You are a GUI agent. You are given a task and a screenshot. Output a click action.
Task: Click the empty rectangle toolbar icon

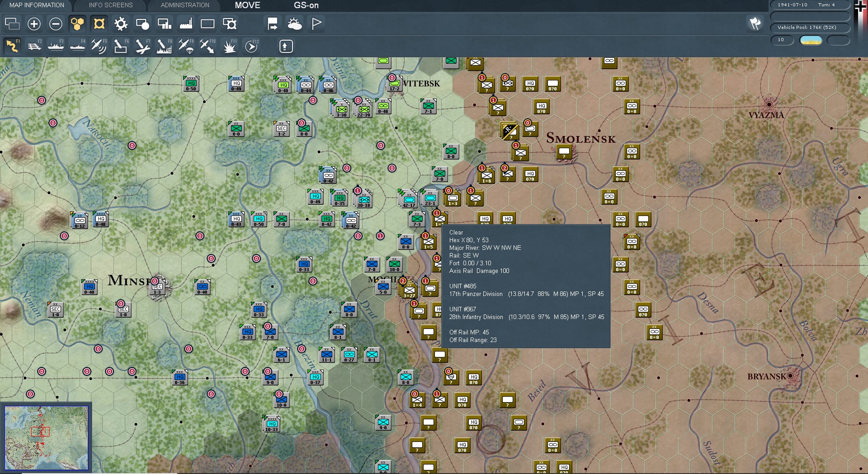pos(208,24)
